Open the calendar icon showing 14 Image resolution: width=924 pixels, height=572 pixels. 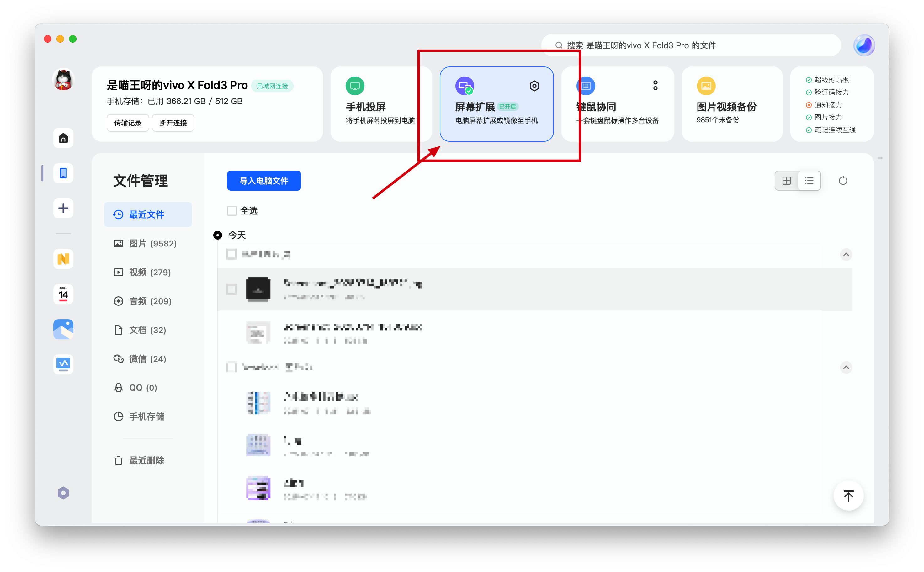click(63, 294)
